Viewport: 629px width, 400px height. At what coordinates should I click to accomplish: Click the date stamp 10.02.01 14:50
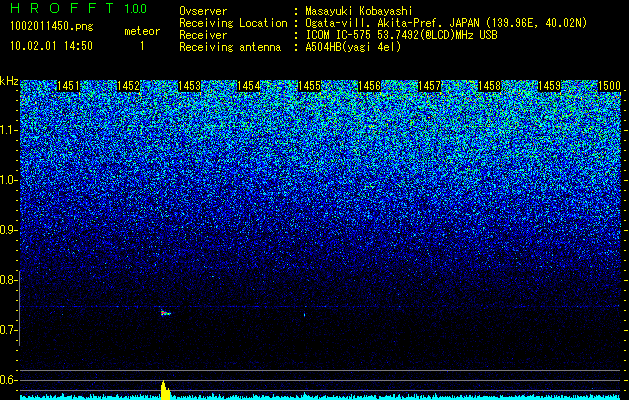pyautogui.click(x=51, y=46)
